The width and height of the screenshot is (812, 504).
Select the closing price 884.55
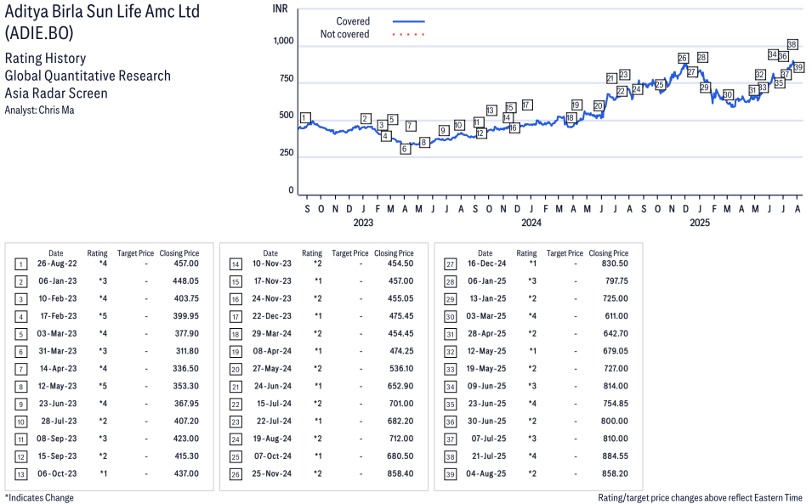tap(615, 456)
